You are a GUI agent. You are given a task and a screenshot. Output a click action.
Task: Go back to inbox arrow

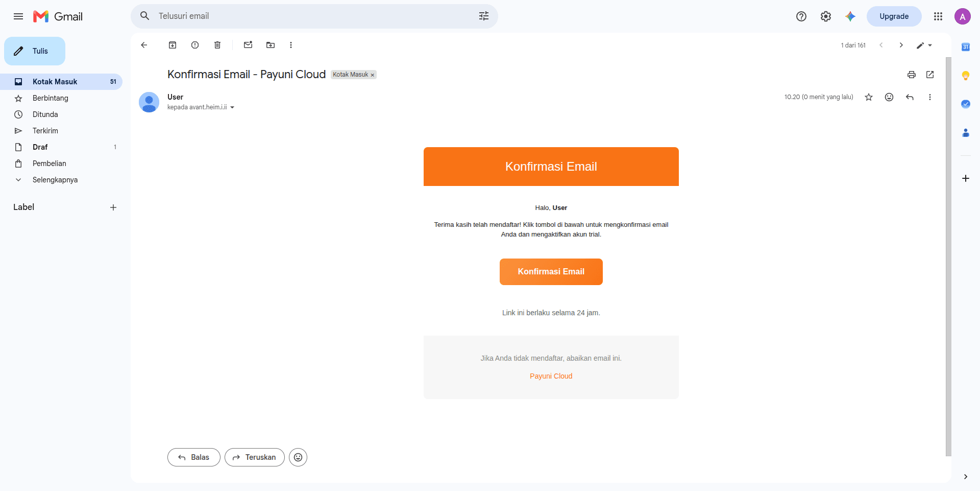144,45
